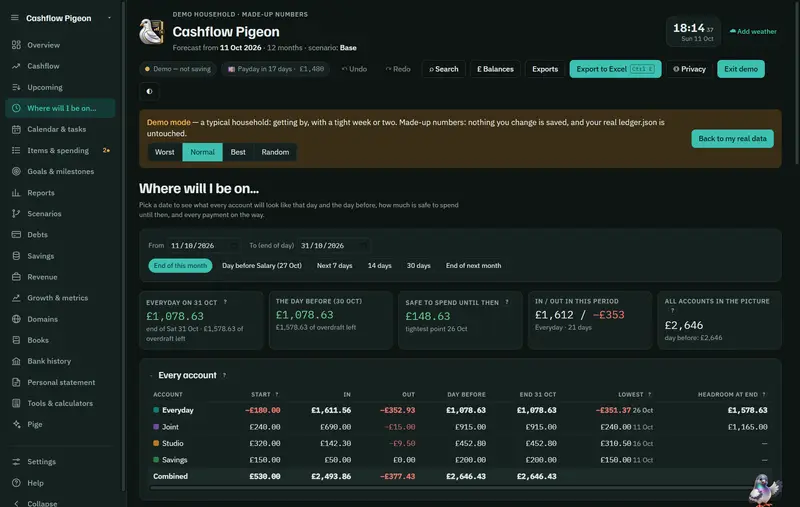Open Search
This screenshot has height=507, width=800.
(443, 69)
